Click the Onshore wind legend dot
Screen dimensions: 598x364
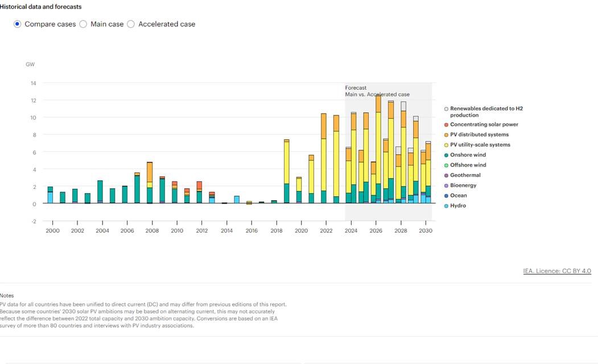(x=446, y=155)
